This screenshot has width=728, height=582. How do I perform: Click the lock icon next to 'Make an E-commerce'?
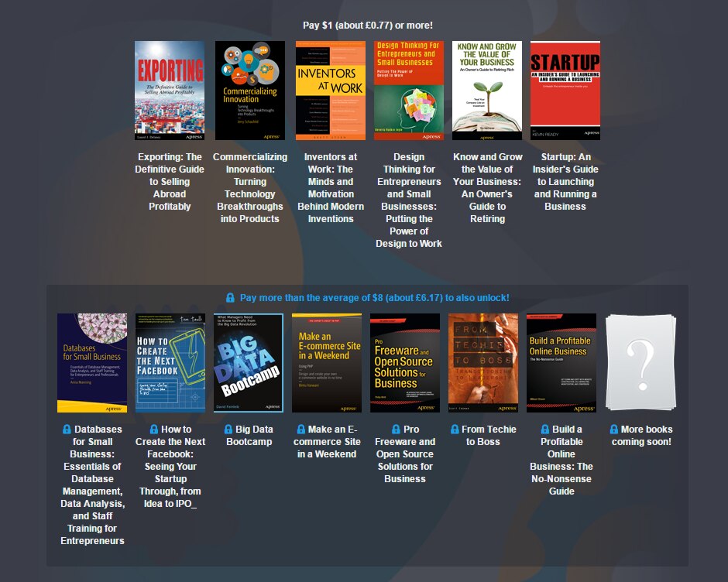click(x=300, y=430)
